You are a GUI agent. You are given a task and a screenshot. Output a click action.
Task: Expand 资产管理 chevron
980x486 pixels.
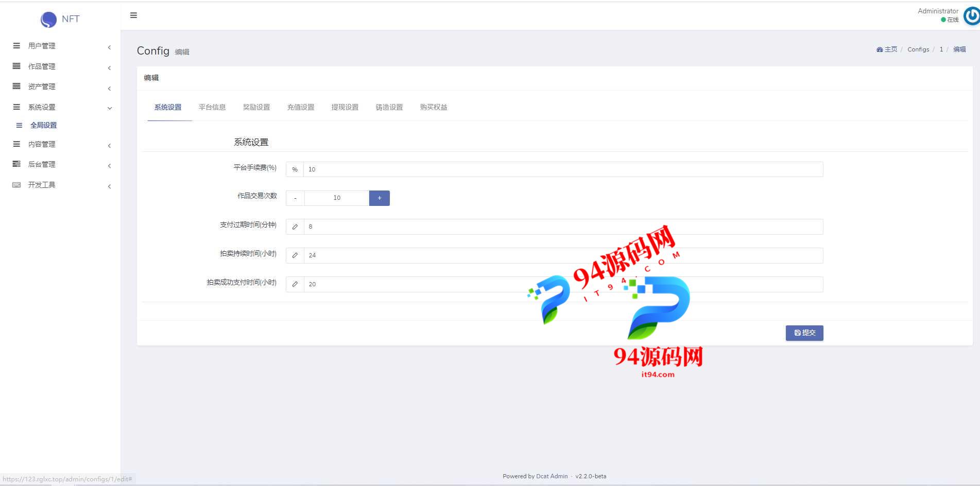click(x=109, y=89)
